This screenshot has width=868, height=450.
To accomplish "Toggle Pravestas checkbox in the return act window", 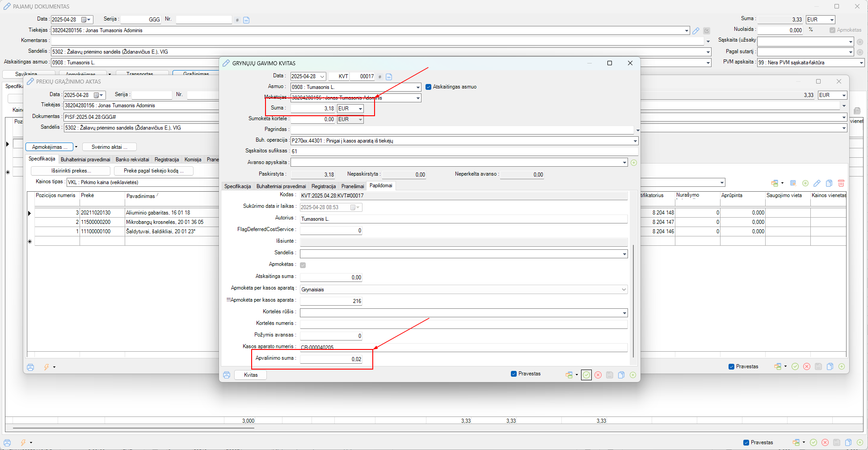I will point(731,367).
